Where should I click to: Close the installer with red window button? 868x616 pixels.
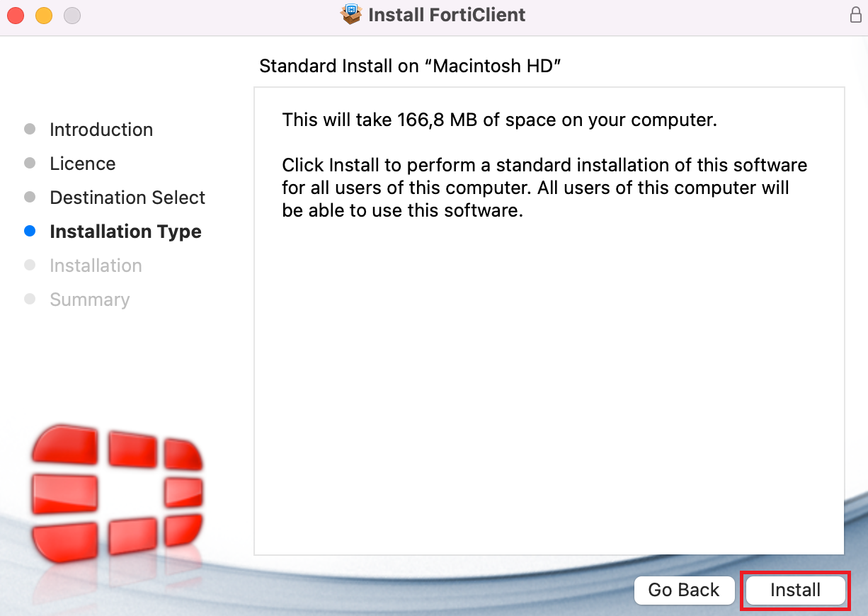pyautogui.click(x=16, y=15)
